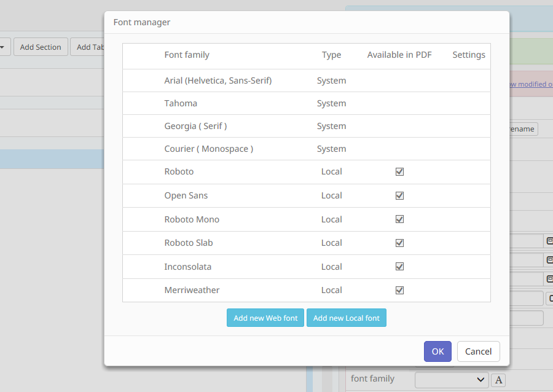Click the A font preview icon beside font family
553x392 pixels.
tap(498, 380)
